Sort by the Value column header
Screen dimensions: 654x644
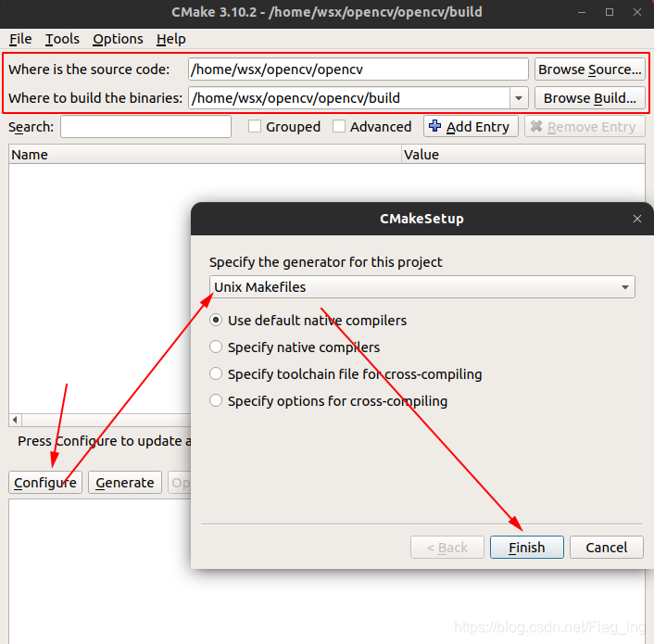pyautogui.click(x=523, y=155)
